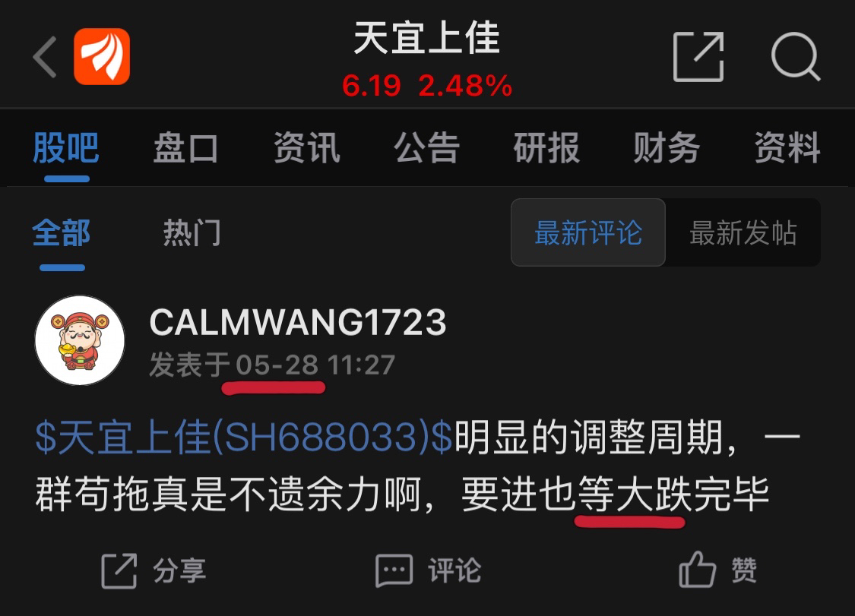Open CALMWANG1723's avatar image

80,341
